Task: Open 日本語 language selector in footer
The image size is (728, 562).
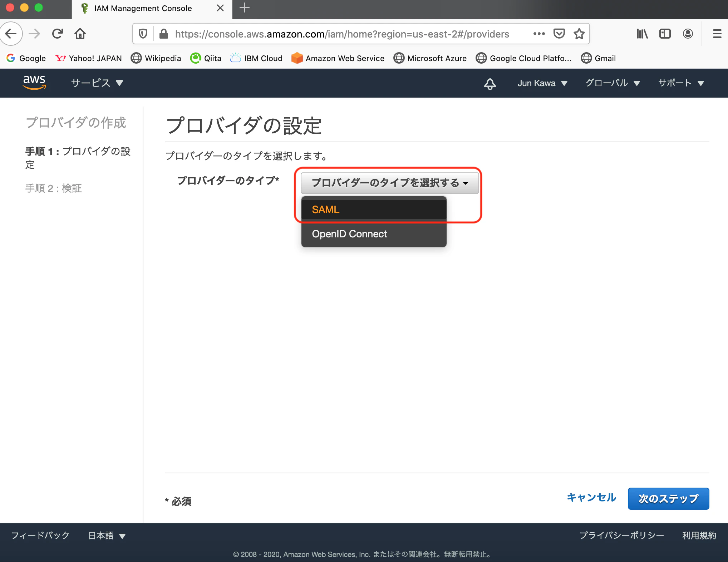Action: (x=107, y=536)
